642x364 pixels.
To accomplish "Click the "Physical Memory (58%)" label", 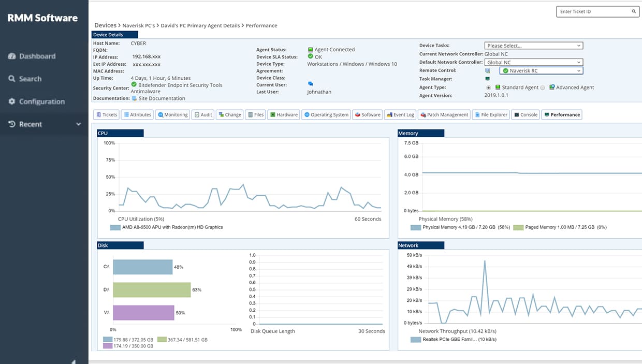I will pos(445,219).
